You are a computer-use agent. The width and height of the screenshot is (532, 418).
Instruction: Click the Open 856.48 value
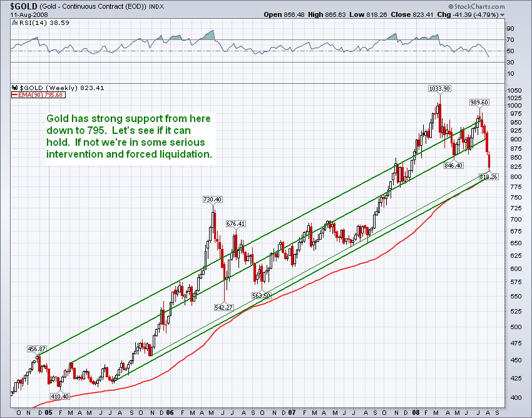(284, 14)
